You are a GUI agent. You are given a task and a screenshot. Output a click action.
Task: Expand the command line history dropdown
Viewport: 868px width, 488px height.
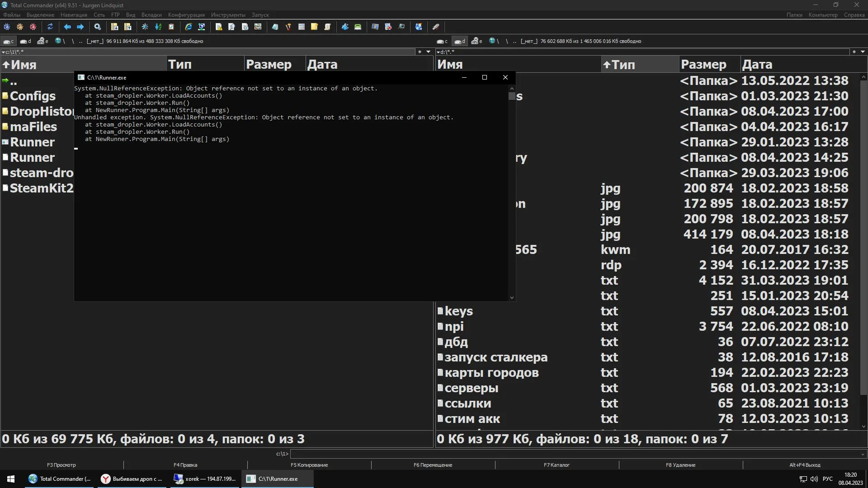tap(863, 454)
